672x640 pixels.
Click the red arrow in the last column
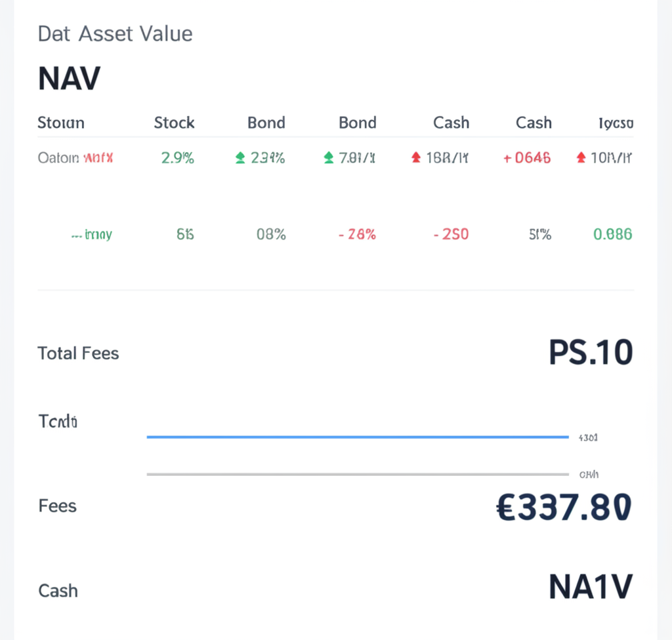click(x=581, y=157)
